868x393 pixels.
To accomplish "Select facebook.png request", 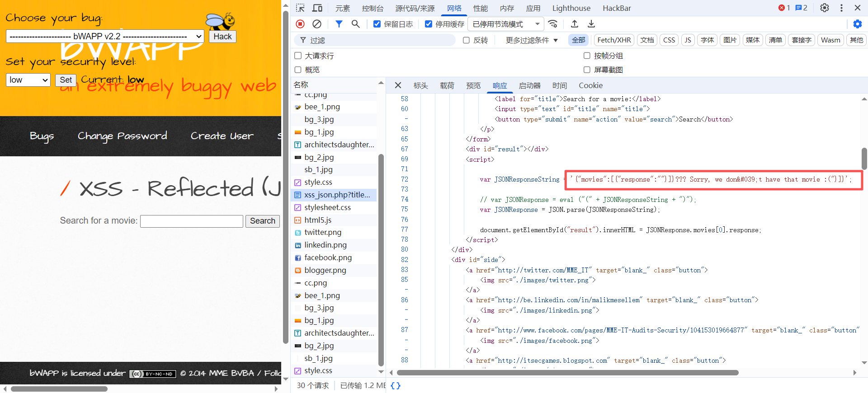I will pyautogui.click(x=334, y=257).
